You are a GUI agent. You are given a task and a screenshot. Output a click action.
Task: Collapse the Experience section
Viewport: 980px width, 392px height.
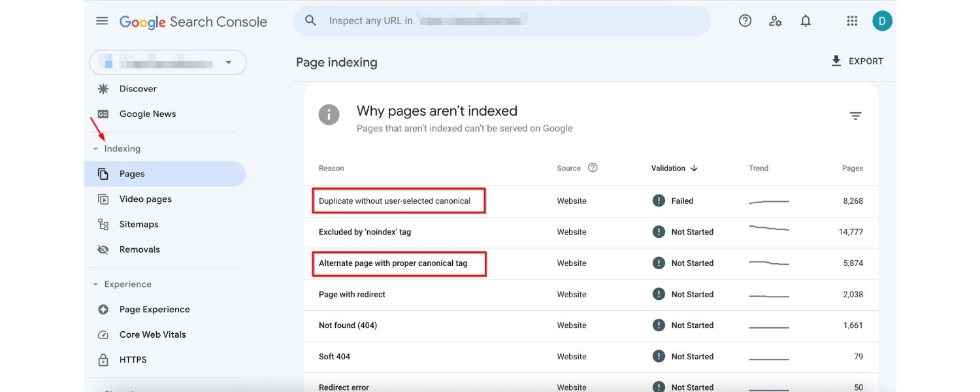95,284
